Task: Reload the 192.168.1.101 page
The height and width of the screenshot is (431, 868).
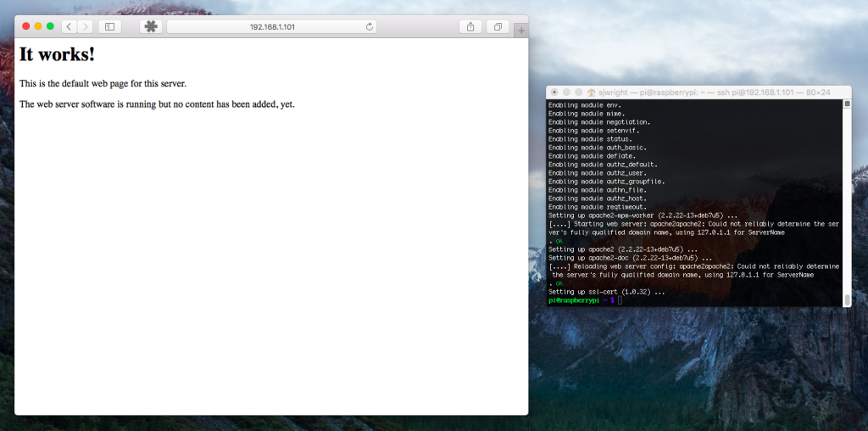Action: pos(370,26)
